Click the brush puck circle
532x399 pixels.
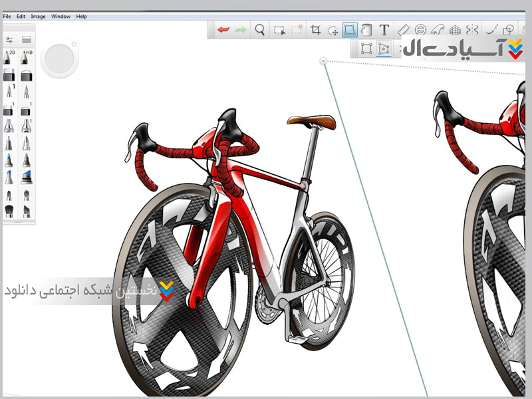[61, 59]
